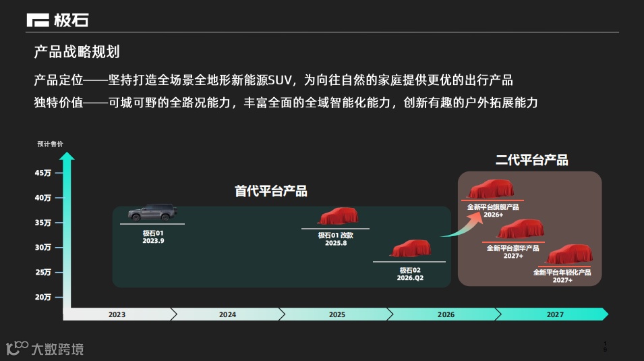Click the 产品定位 description line
This screenshot has height=361, width=644.
(274, 80)
